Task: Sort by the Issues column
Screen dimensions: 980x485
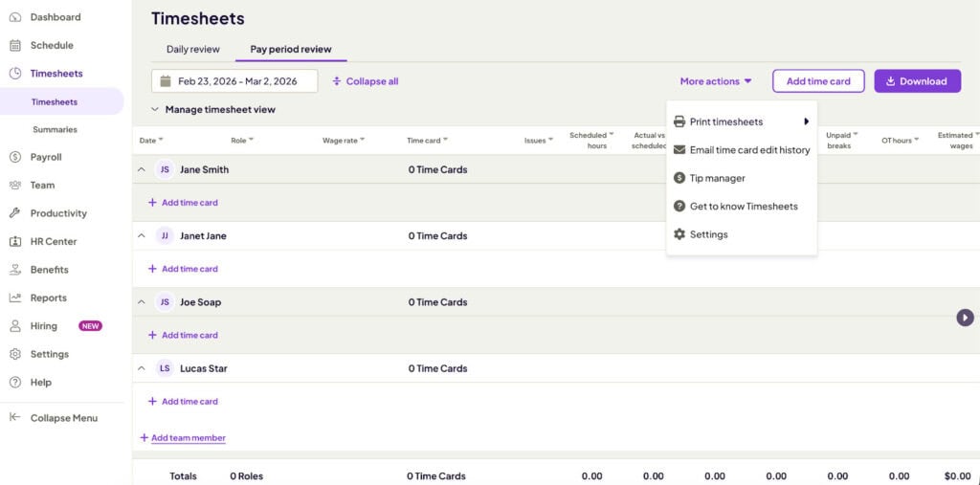Action: pos(538,141)
